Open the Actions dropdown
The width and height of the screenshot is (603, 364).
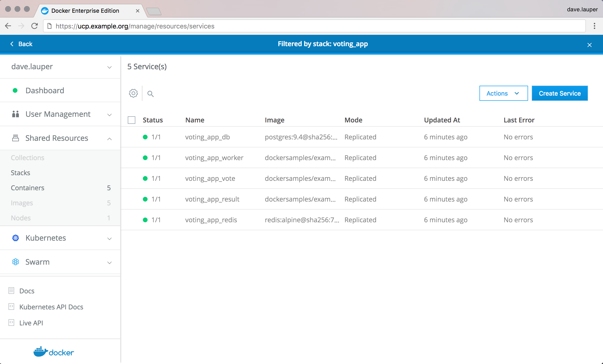pyautogui.click(x=503, y=93)
